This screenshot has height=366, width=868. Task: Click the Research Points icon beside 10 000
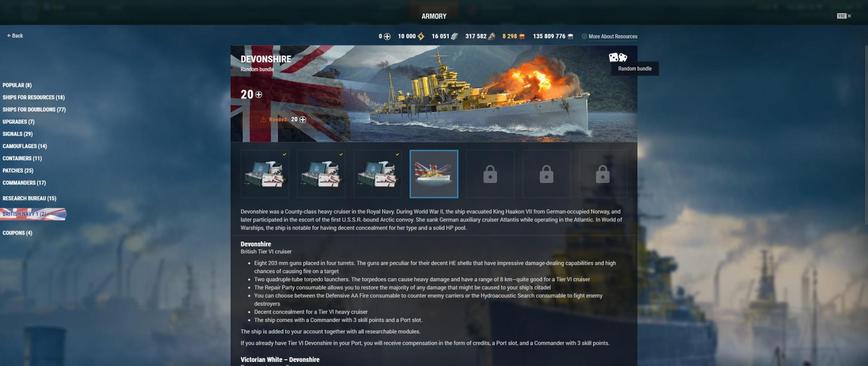pyautogui.click(x=421, y=37)
